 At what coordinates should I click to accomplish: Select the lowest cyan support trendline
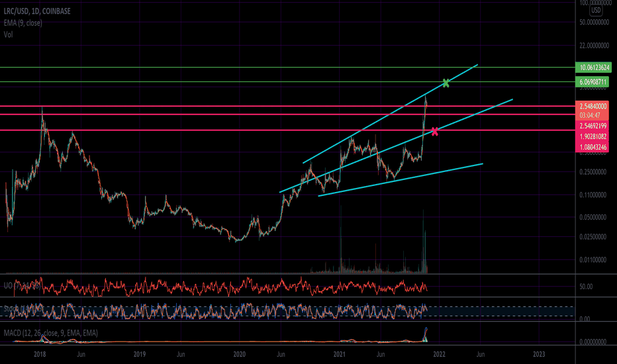401,179
